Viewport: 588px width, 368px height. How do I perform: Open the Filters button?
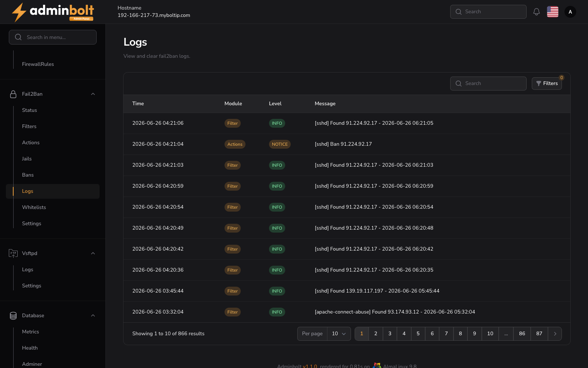click(547, 84)
